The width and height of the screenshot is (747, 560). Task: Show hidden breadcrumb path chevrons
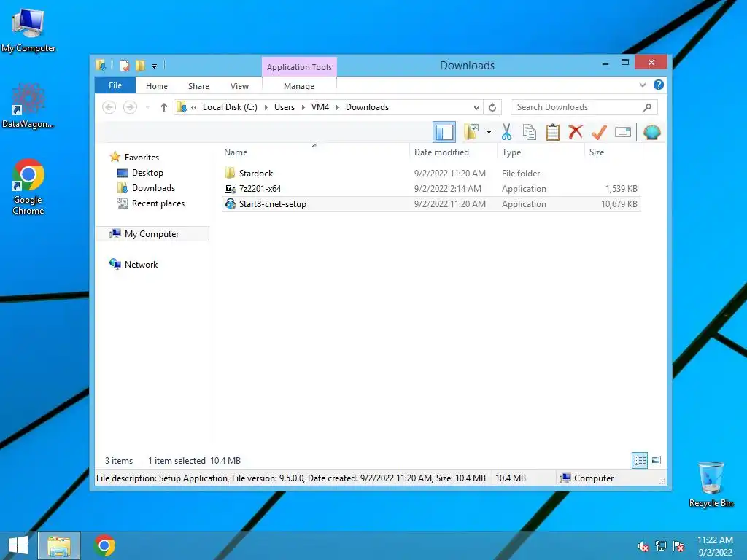click(194, 107)
